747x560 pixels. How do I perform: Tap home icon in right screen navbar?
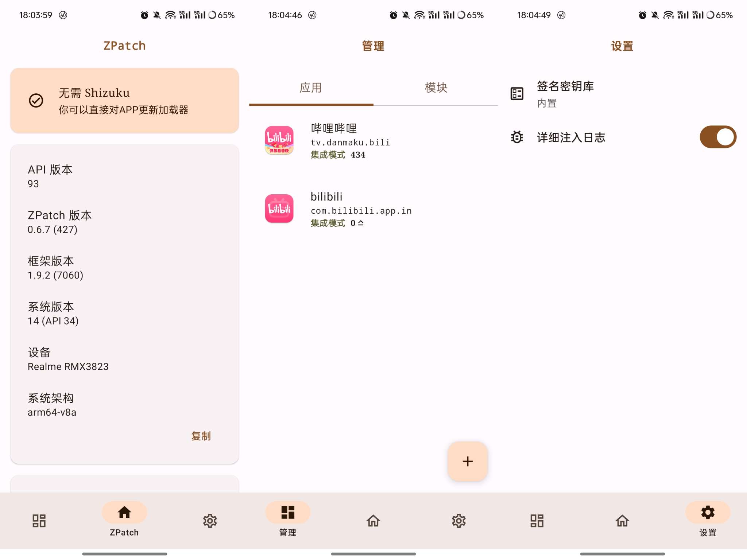coord(622,521)
